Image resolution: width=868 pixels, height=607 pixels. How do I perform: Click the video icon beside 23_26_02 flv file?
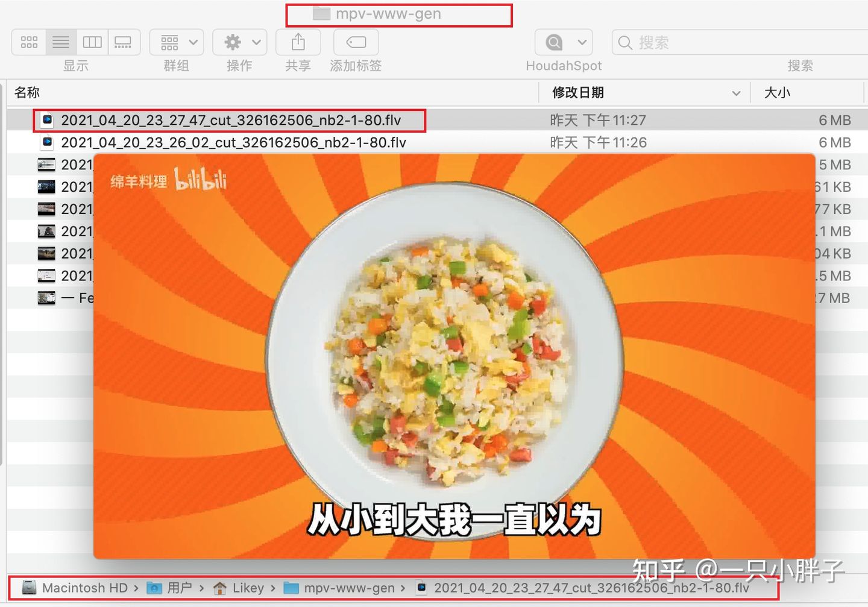[48, 142]
